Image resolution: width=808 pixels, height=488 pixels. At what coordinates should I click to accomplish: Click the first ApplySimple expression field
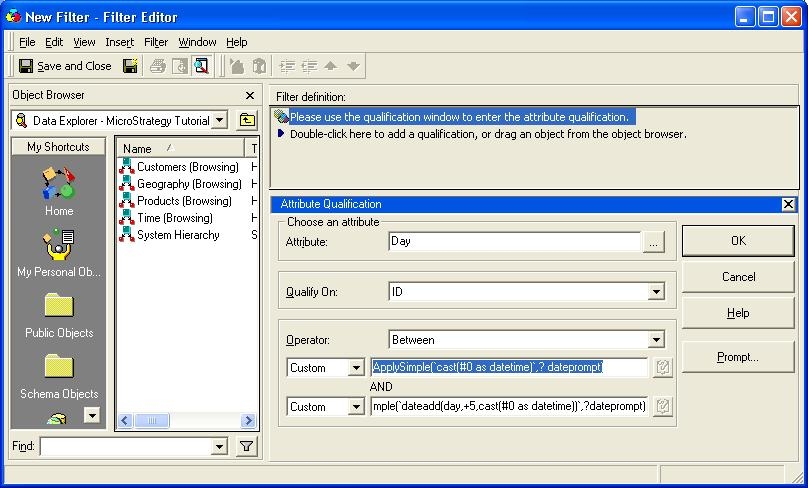coord(509,367)
